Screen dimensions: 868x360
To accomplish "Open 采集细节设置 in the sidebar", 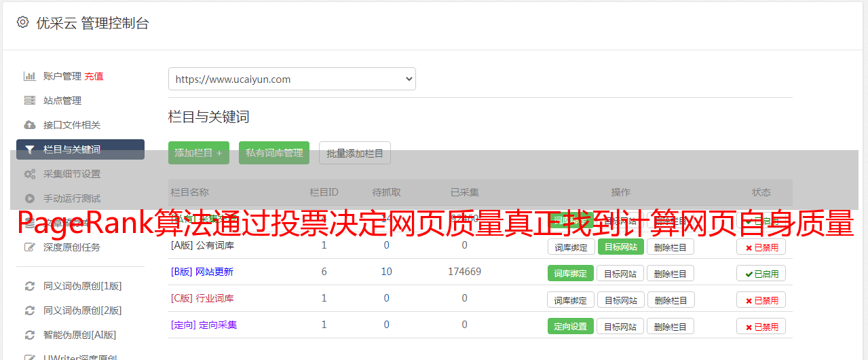I will click(x=72, y=174).
